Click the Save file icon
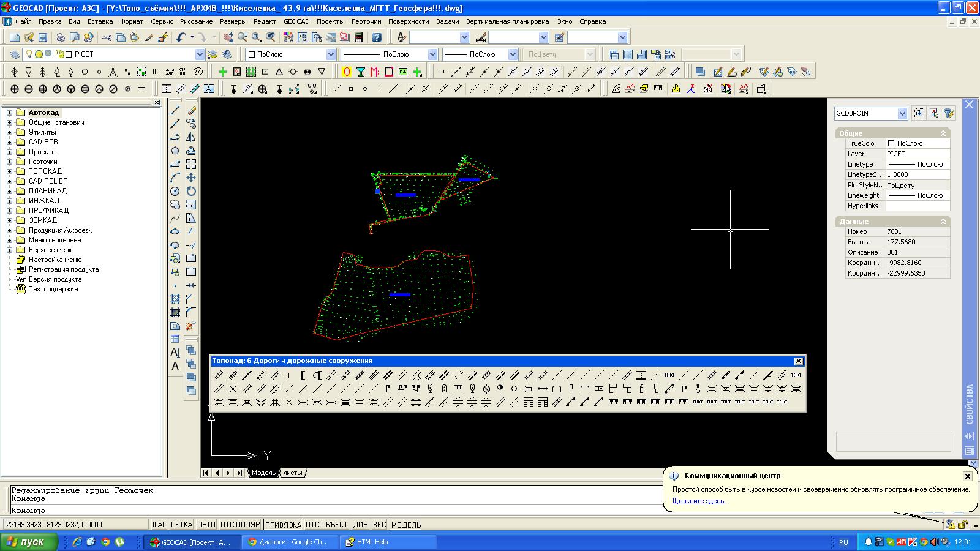The width and height of the screenshot is (980, 551). pos(43,37)
